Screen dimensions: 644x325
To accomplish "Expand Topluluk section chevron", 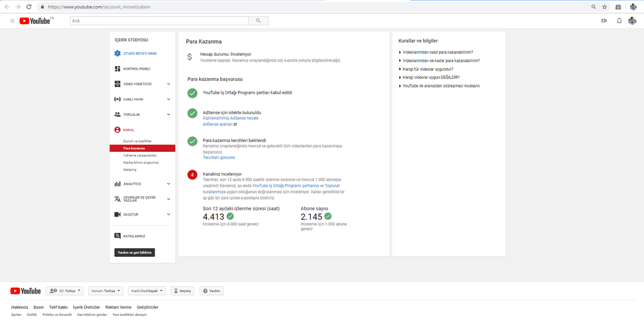I will 169,114.
